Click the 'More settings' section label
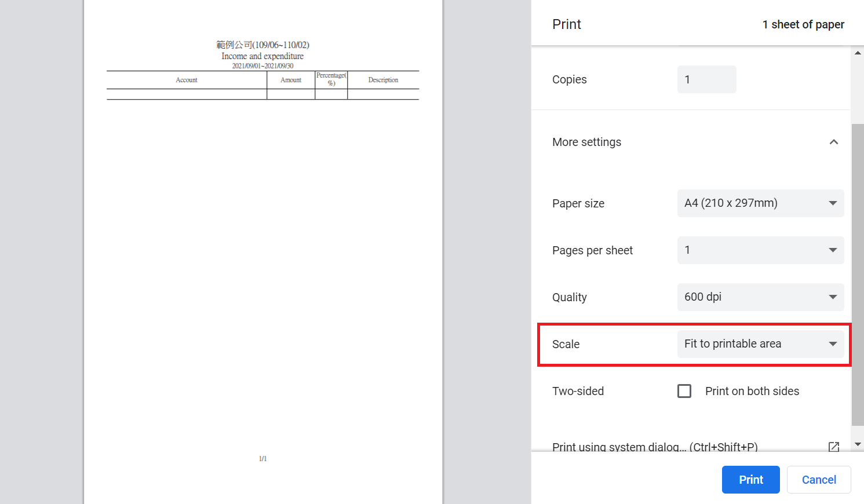The width and height of the screenshot is (864, 504). click(586, 142)
